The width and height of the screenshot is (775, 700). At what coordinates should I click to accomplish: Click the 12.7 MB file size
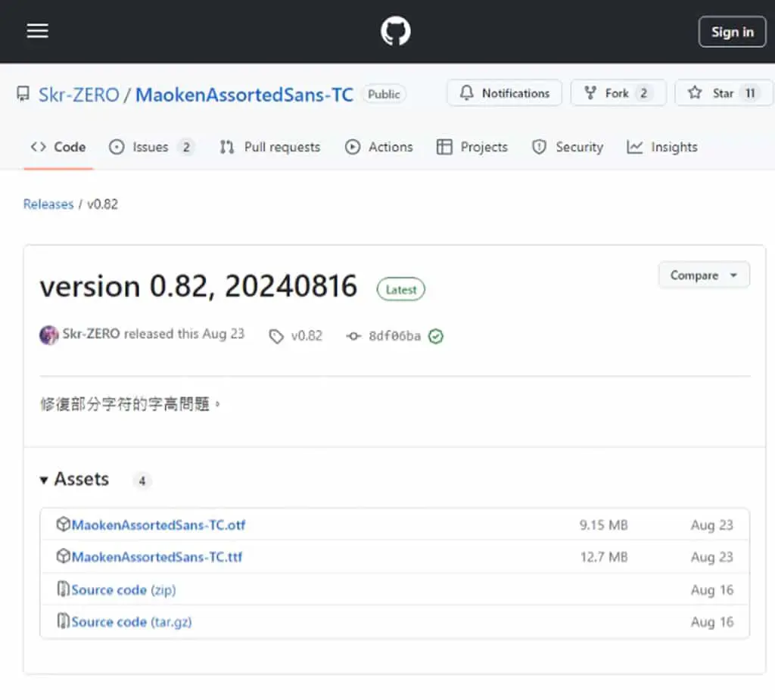coord(603,557)
